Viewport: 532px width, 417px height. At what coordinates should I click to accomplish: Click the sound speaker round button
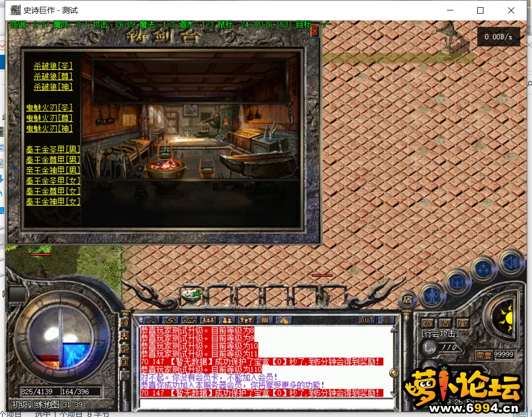click(x=511, y=262)
